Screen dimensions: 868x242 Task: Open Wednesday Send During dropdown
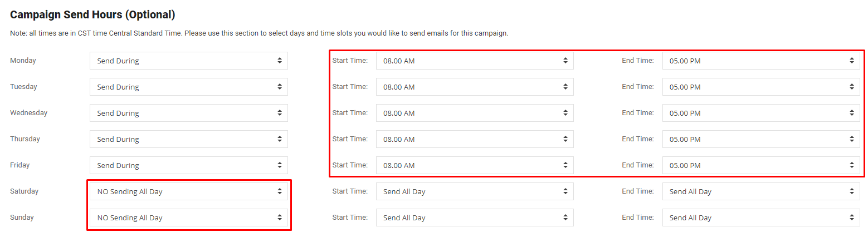[189, 113]
